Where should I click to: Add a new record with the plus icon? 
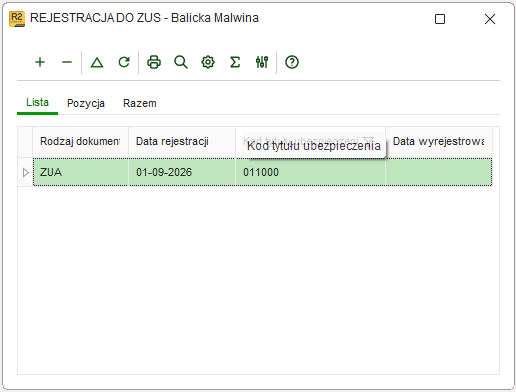pyautogui.click(x=40, y=62)
